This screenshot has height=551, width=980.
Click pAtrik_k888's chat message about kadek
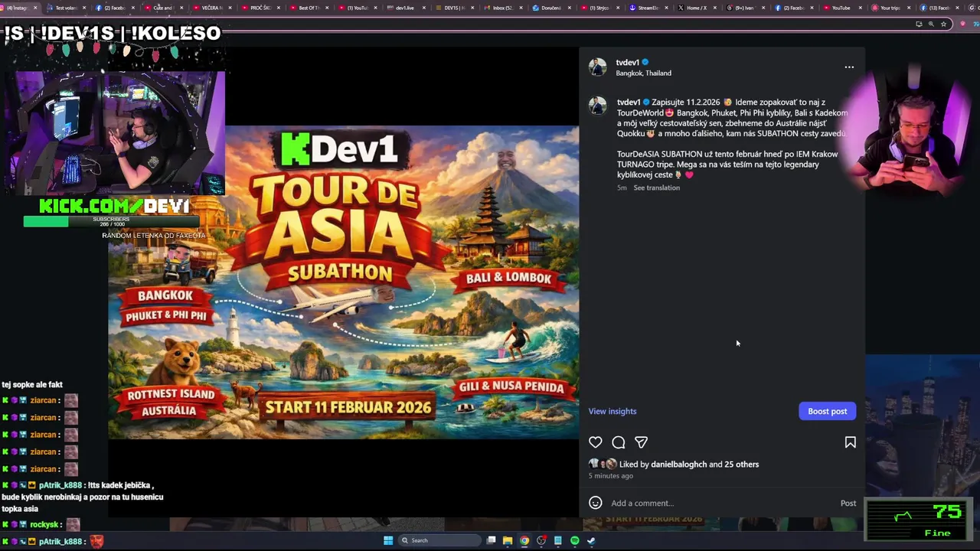(83, 497)
